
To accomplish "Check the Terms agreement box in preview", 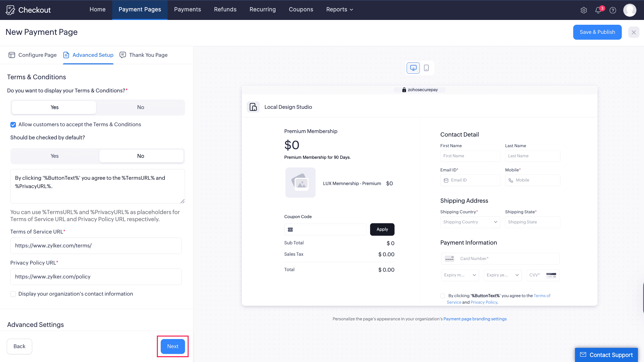I will coord(443,296).
